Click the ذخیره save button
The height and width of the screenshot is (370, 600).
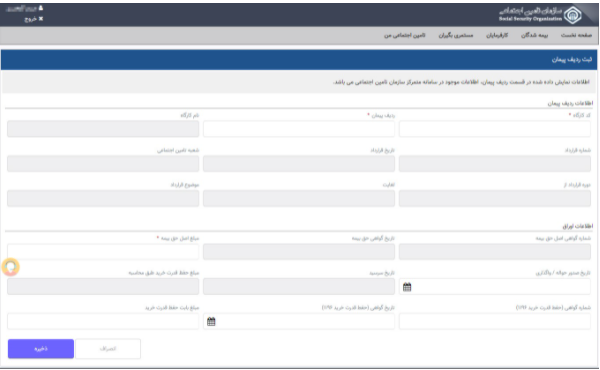tap(41, 349)
